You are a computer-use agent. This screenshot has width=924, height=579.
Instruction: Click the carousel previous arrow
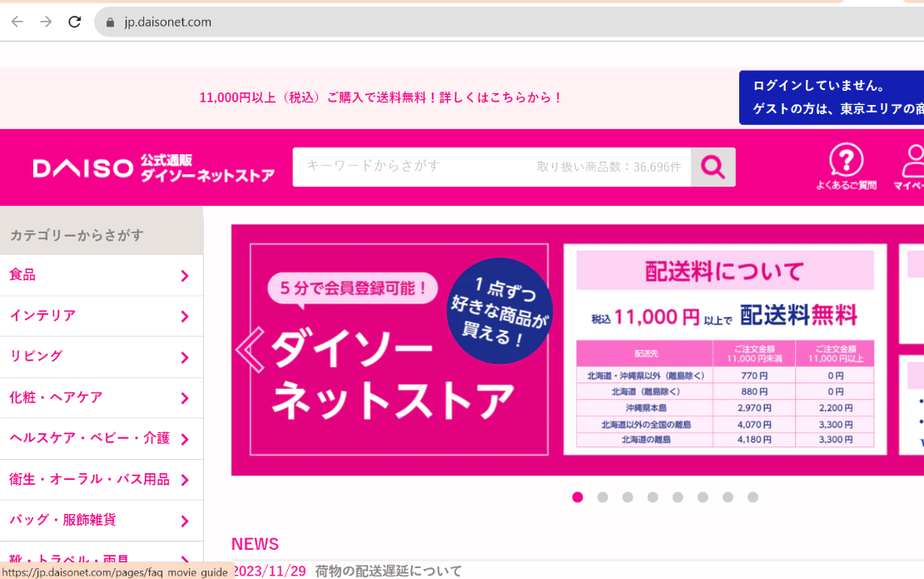pyautogui.click(x=250, y=350)
